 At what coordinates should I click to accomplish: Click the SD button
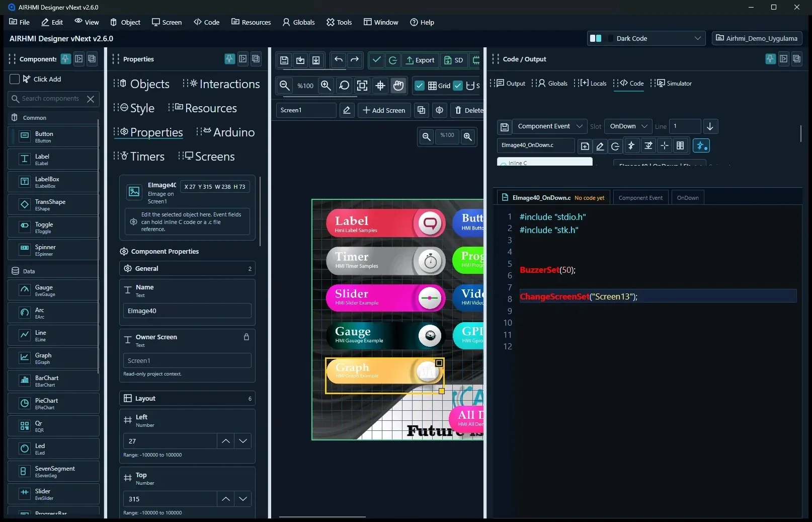(453, 60)
